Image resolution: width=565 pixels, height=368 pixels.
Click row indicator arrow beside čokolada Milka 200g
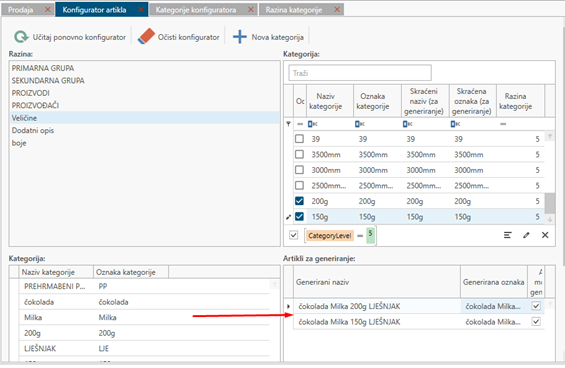(288, 306)
